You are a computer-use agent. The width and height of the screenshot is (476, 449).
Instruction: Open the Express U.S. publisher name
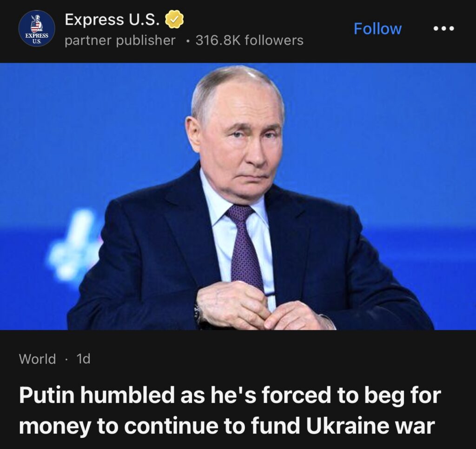pyautogui.click(x=112, y=20)
